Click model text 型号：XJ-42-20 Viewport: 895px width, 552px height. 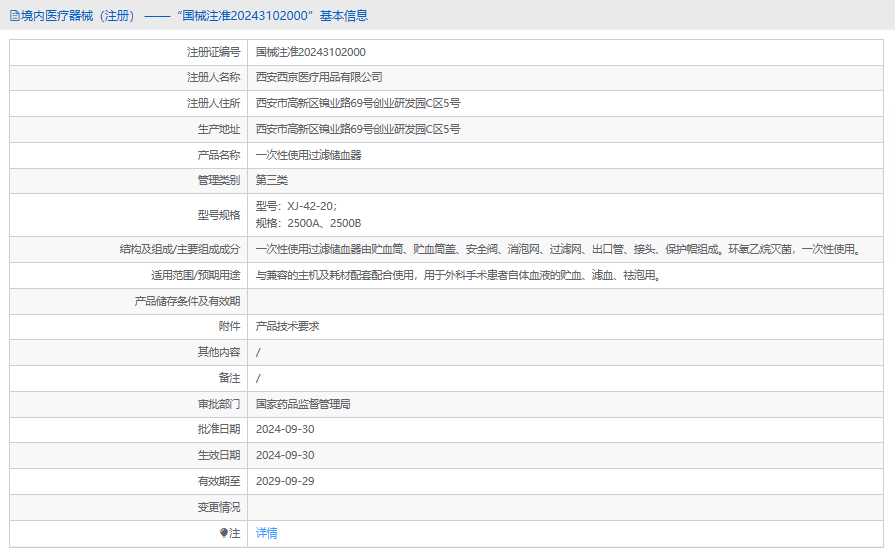[x=296, y=206]
